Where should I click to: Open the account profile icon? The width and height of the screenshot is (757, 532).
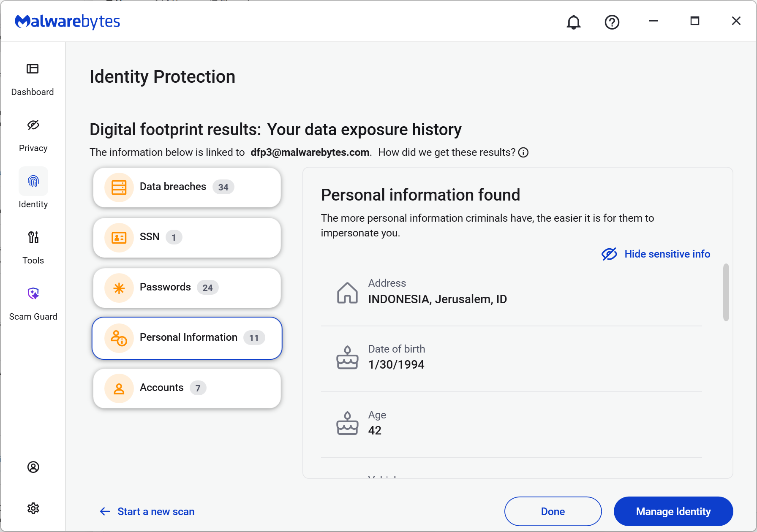tap(33, 467)
